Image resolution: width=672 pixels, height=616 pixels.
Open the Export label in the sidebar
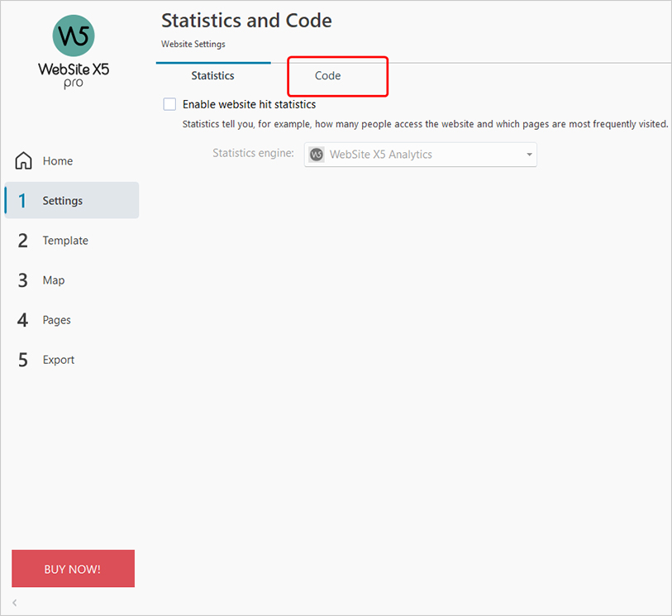coord(59,360)
